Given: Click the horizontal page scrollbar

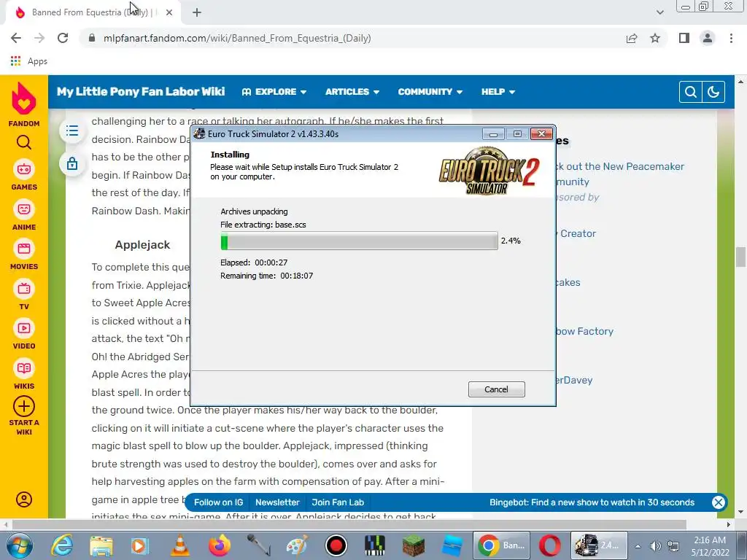Looking at the screenshot, I should (349, 524).
